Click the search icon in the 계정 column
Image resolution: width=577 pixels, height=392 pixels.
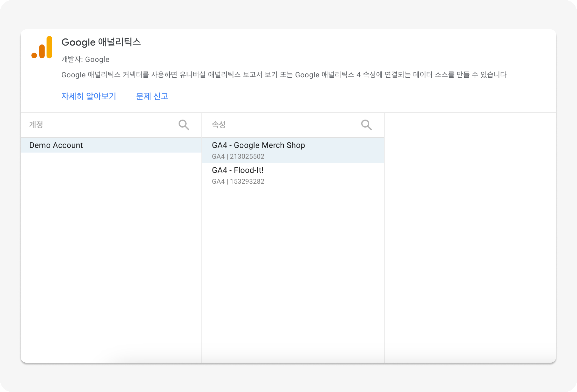point(184,125)
